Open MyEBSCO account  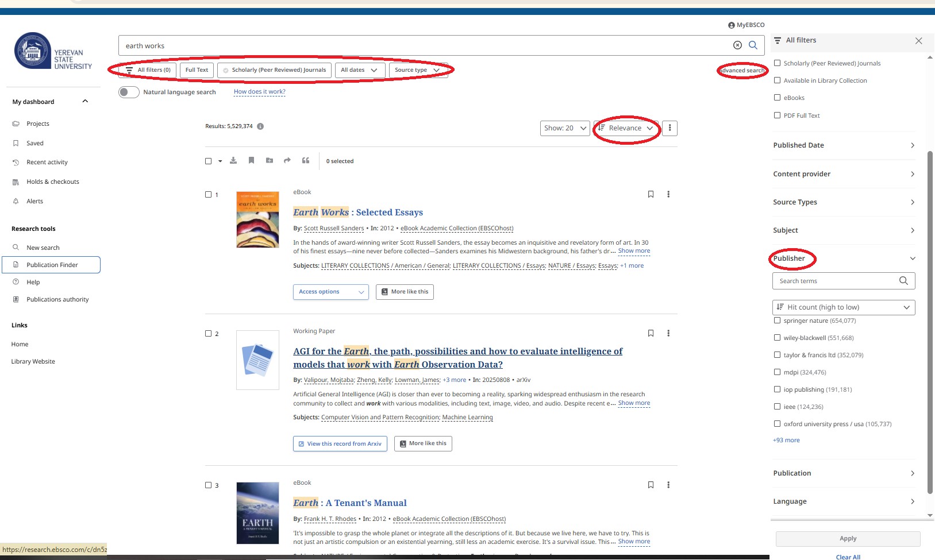click(746, 25)
